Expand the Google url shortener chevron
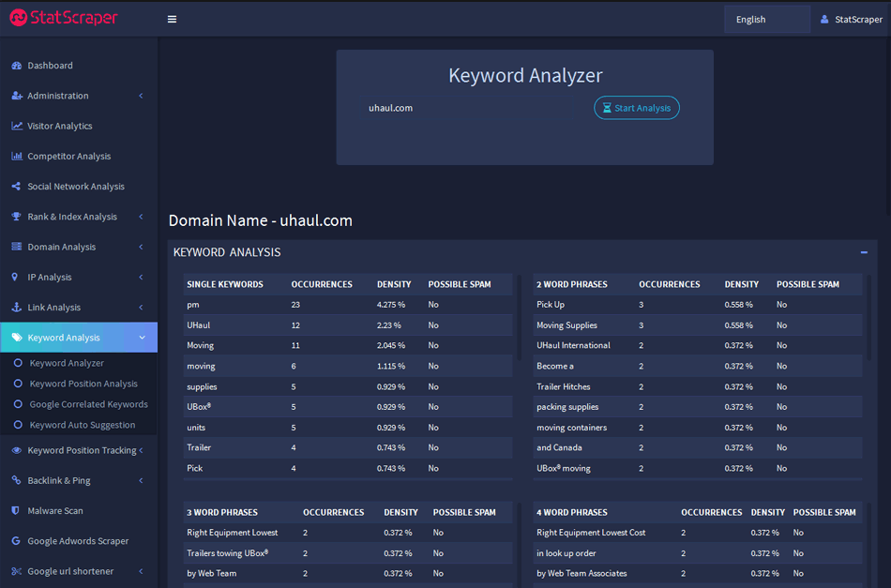Viewport: 891px width, 588px height. point(141,571)
